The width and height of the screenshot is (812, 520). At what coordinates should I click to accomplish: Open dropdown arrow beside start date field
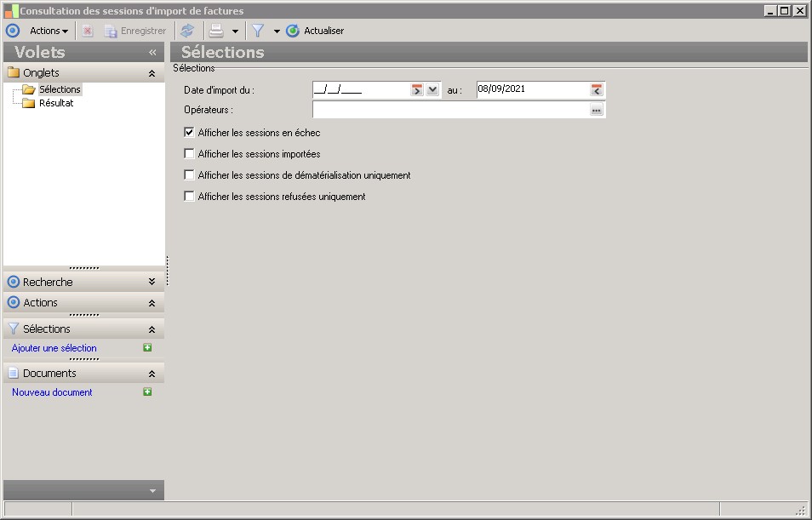coord(432,90)
